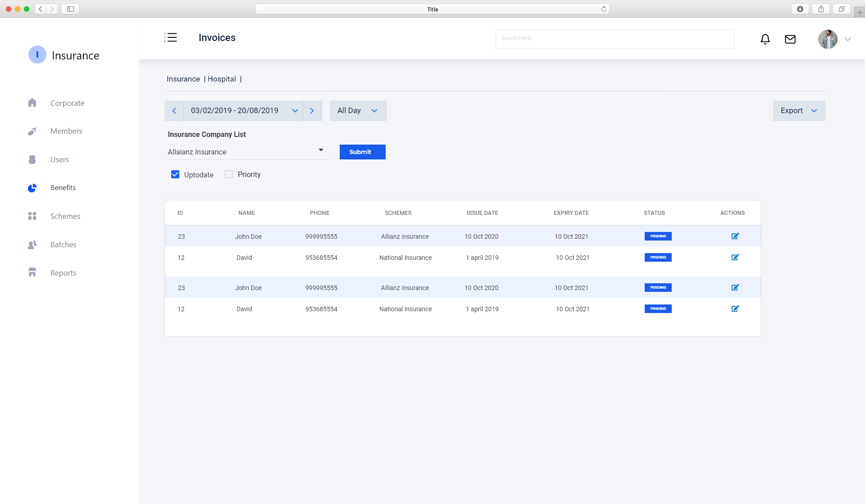Click the Users sidebar icon
The width and height of the screenshot is (865, 504).
[x=32, y=159]
